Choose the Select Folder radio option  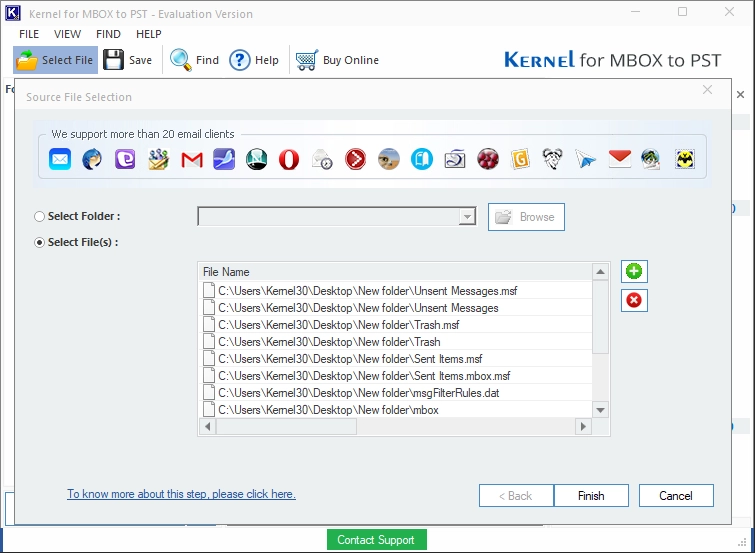tap(39, 217)
